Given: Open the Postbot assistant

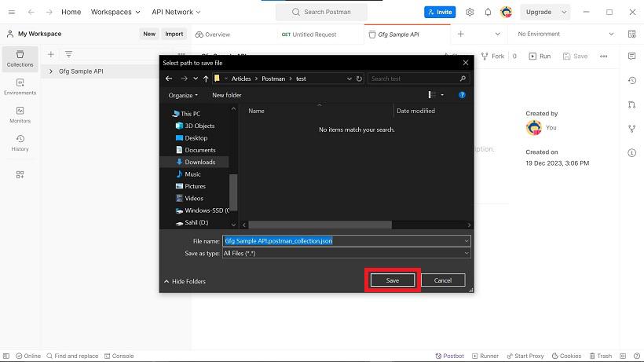Looking at the screenshot, I should tap(450, 356).
